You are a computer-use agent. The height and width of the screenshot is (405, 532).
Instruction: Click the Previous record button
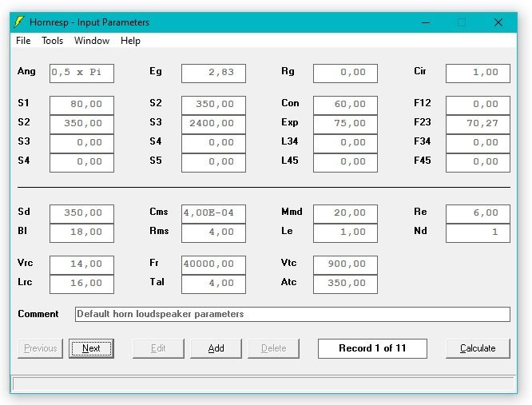pyautogui.click(x=41, y=348)
